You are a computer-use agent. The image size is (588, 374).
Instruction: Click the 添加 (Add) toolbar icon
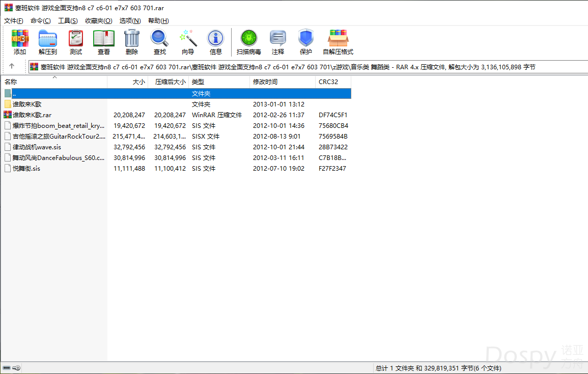[20, 42]
